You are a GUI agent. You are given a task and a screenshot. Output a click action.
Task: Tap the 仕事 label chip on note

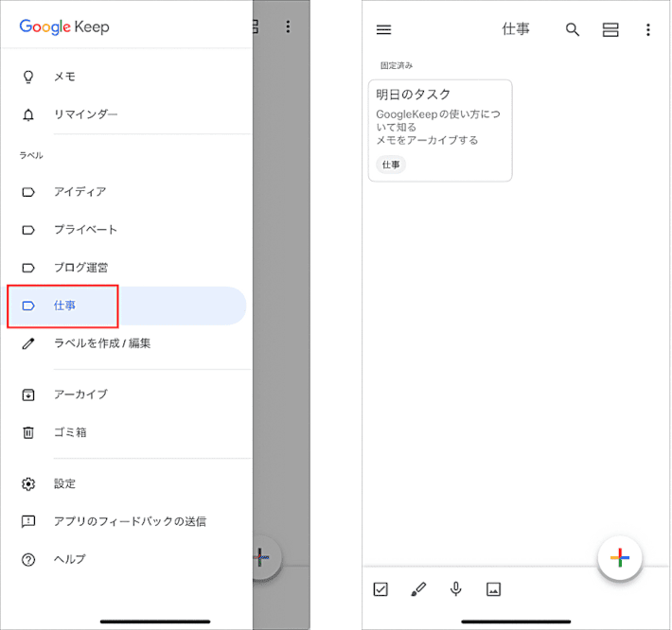coord(391,165)
